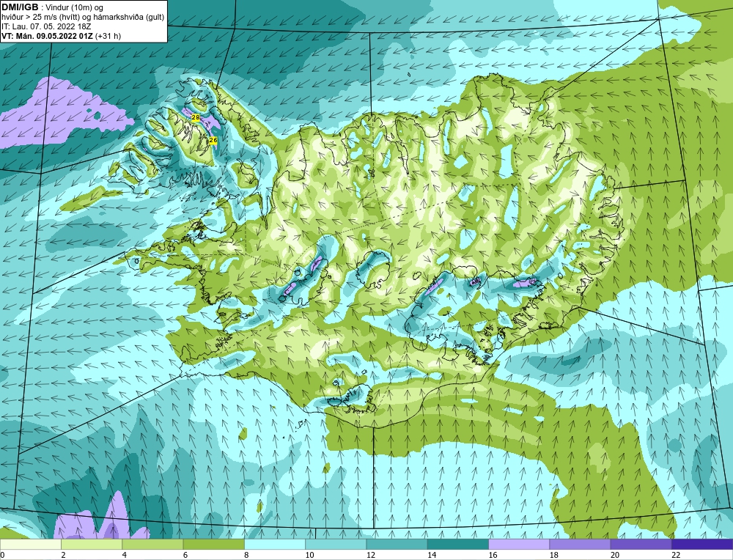Click the '(+31 h)' forecast offset text

(x=108, y=36)
